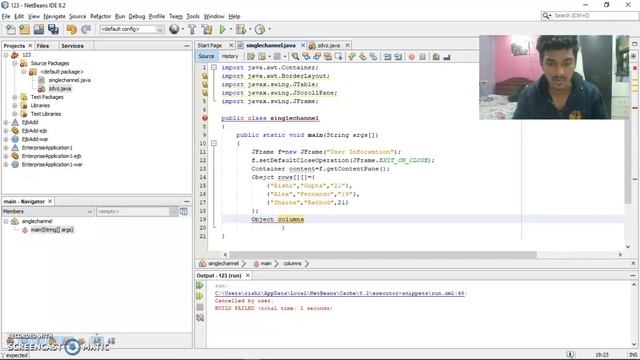Click the New File toolbar icon

click(x=11, y=29)
